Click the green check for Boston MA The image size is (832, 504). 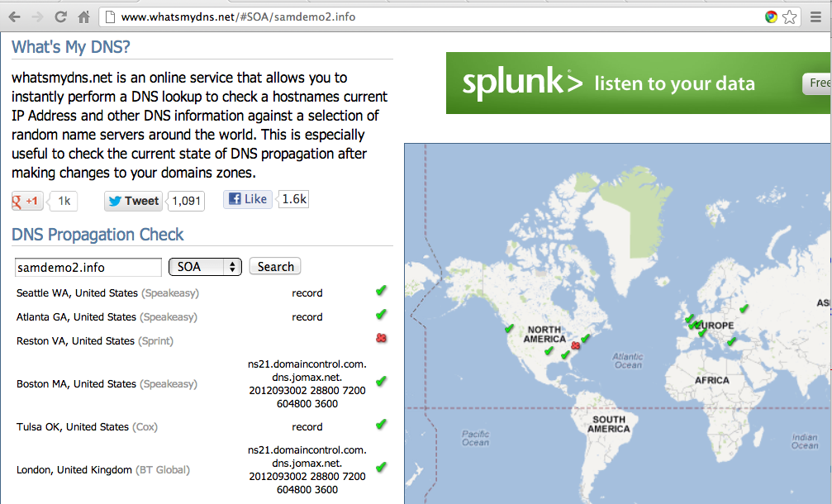click(x=381, y=381)
